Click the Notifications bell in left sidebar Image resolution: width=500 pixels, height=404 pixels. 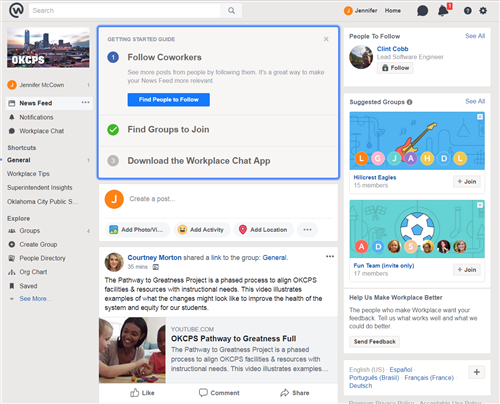pos(12,117)
